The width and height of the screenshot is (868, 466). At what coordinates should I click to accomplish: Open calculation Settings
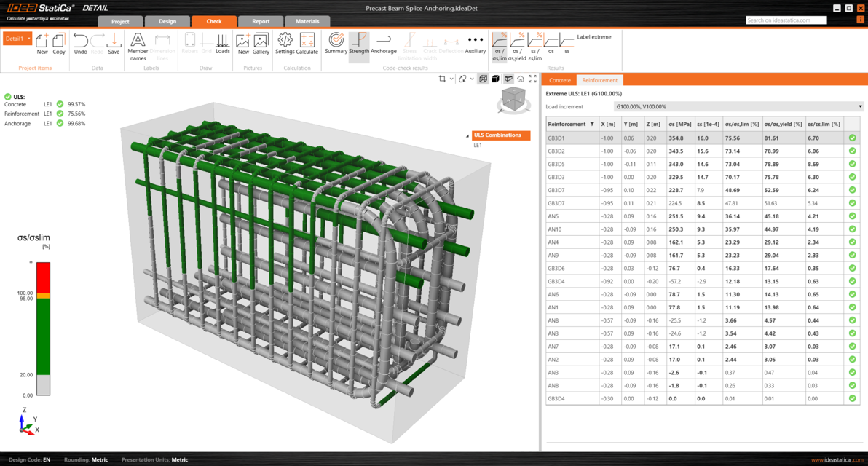point(285,43)
